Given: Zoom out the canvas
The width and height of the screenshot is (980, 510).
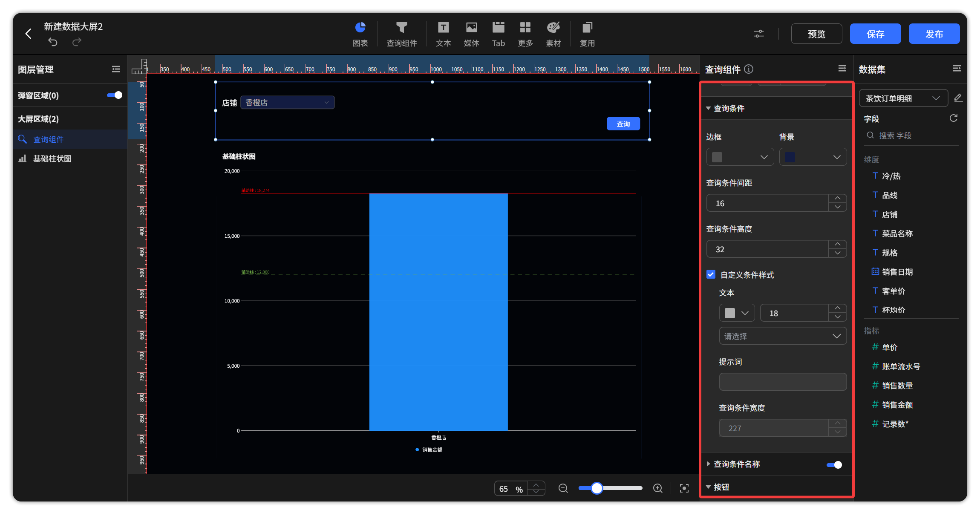Looking at the screenshot, I should pyautogui.click(x=563, y=488).
